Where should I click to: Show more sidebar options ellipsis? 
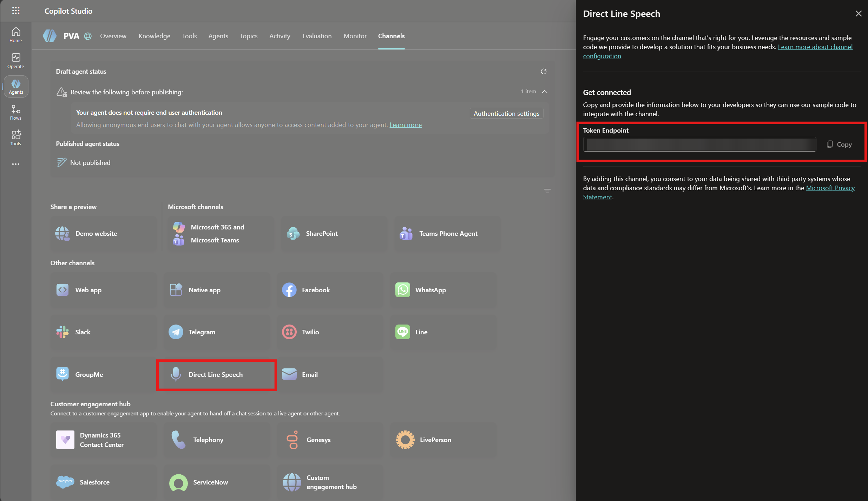(x=16, y=164)
